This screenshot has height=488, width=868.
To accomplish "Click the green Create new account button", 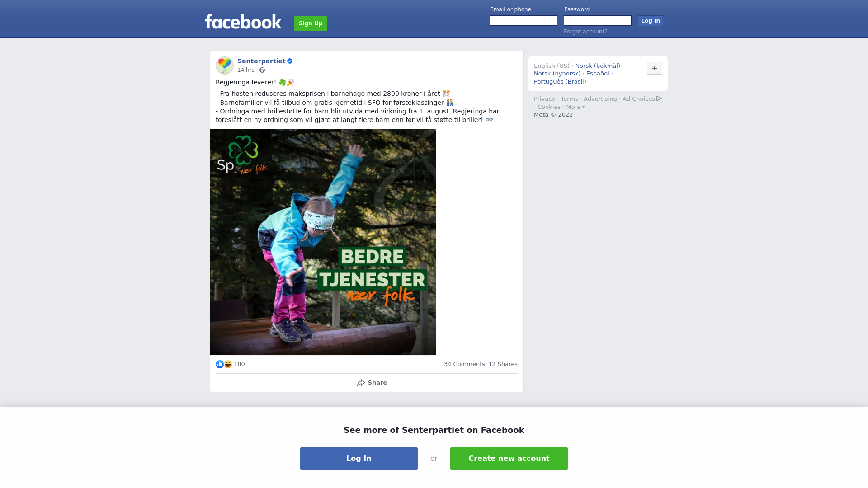I will 509,459.
